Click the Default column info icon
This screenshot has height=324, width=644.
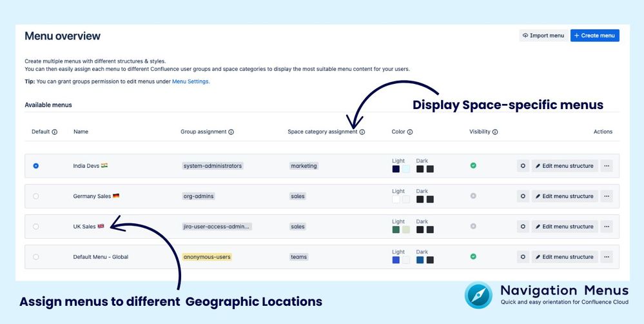click(x=55, y=132)
